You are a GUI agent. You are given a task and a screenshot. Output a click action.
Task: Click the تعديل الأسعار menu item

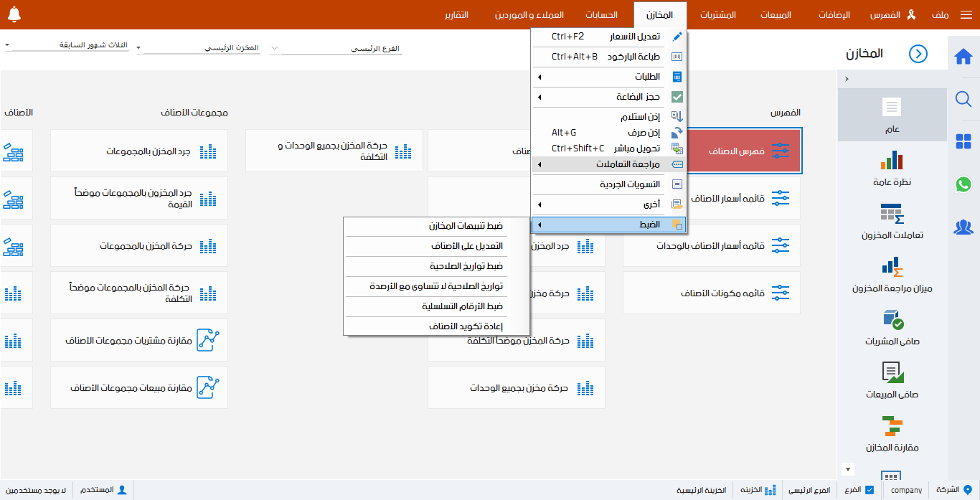[608, 37]
